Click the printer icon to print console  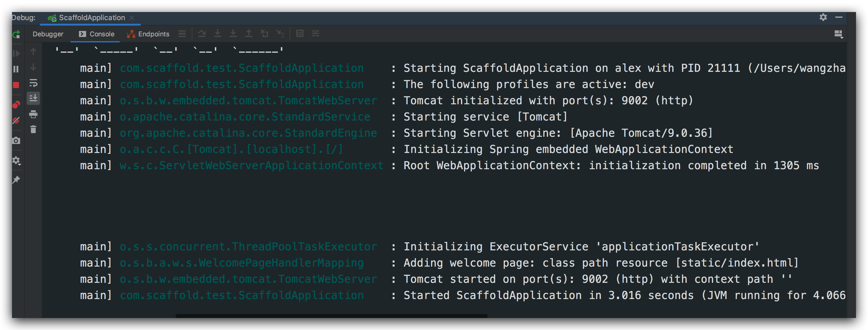point(33,115)
